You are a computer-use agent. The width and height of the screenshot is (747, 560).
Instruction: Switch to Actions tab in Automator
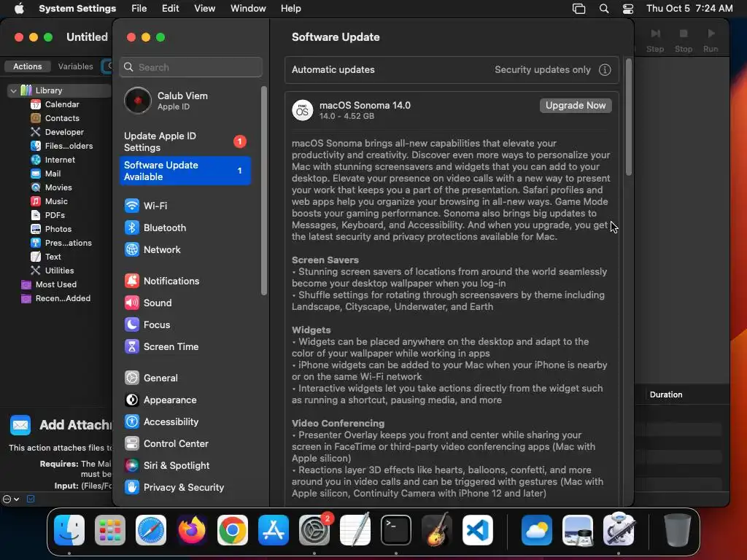click(27, 66)
